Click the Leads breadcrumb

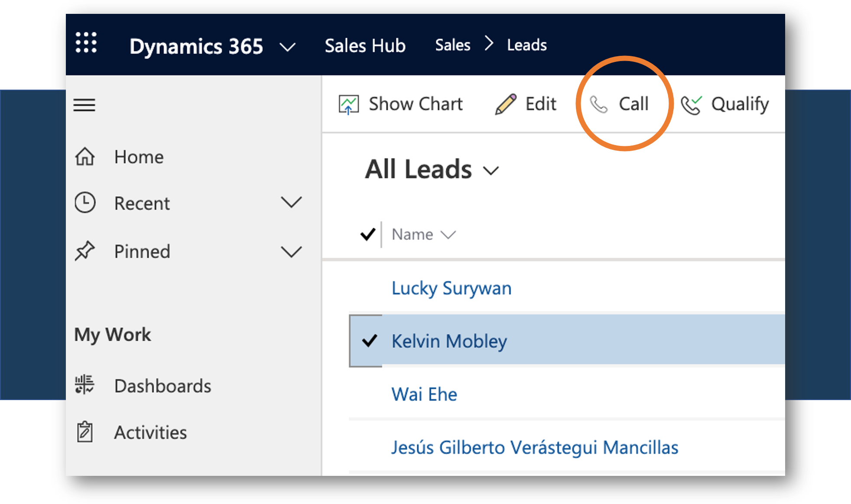(x=527, y=45)
